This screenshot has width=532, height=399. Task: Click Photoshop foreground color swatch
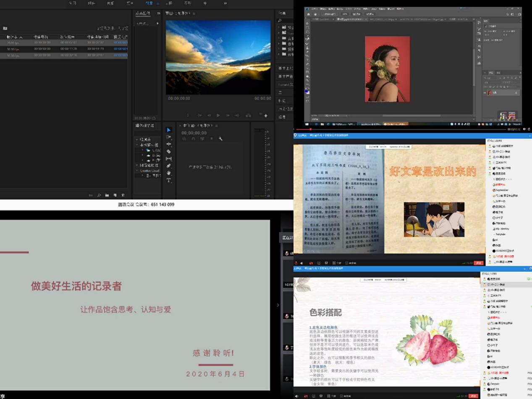click(x=307, y=91)
